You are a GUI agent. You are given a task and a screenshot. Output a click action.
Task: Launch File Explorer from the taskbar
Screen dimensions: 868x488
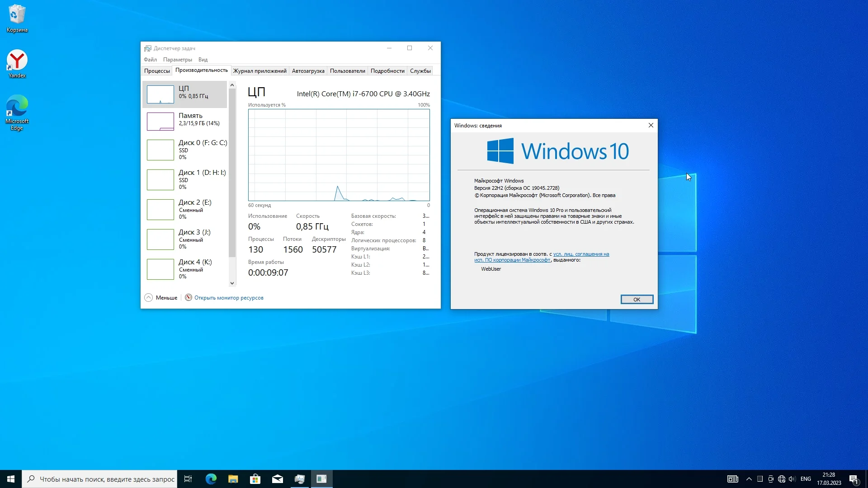click(x=233, y=479)
